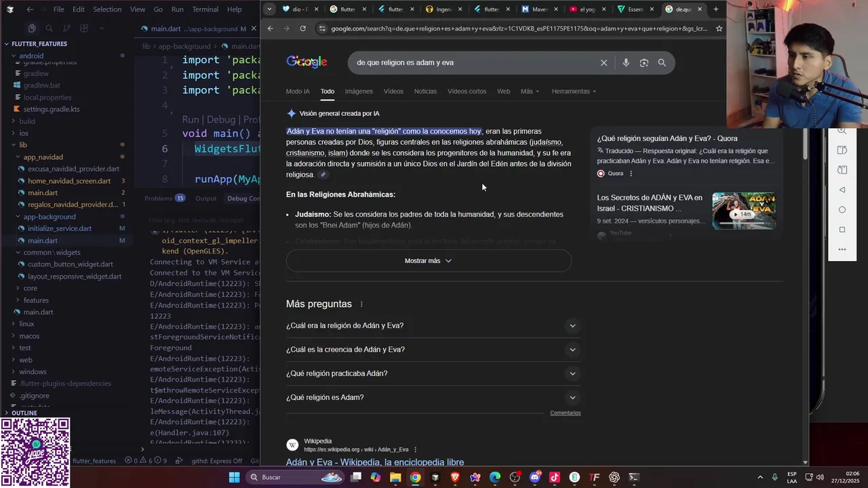This screenshot has width=868, height=488.
Task: Open the Explorer view in VS Code
Action: point(32,28)
